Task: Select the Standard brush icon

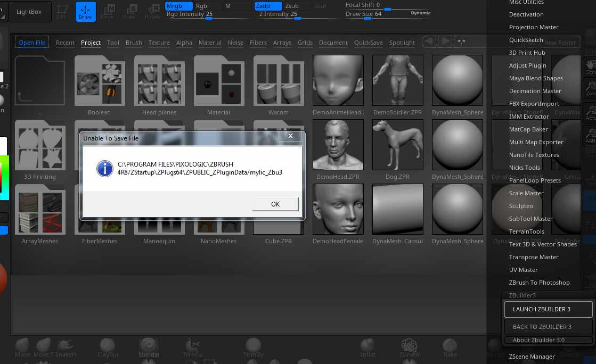Action: (149, 346)
